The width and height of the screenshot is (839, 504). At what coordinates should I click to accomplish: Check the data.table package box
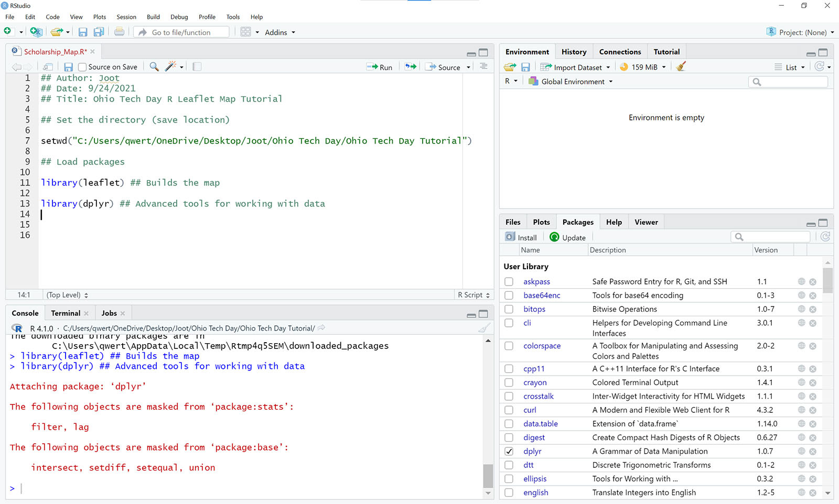coord(509,423)
